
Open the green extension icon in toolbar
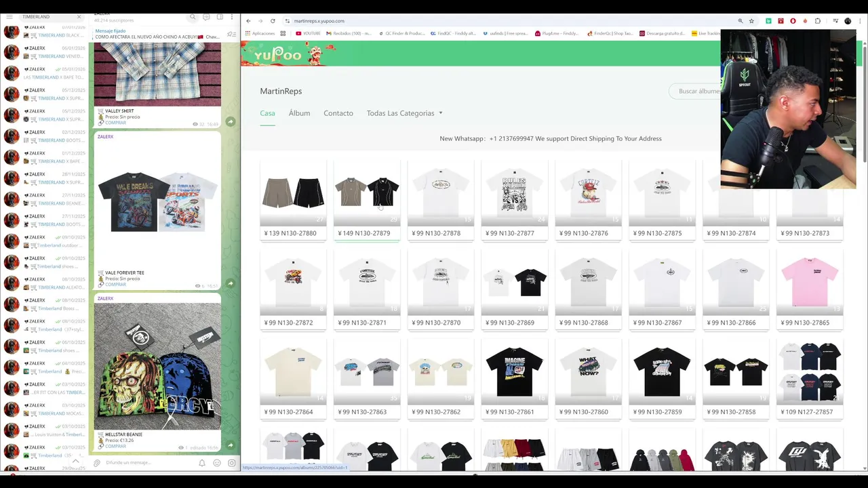point(768,21)
